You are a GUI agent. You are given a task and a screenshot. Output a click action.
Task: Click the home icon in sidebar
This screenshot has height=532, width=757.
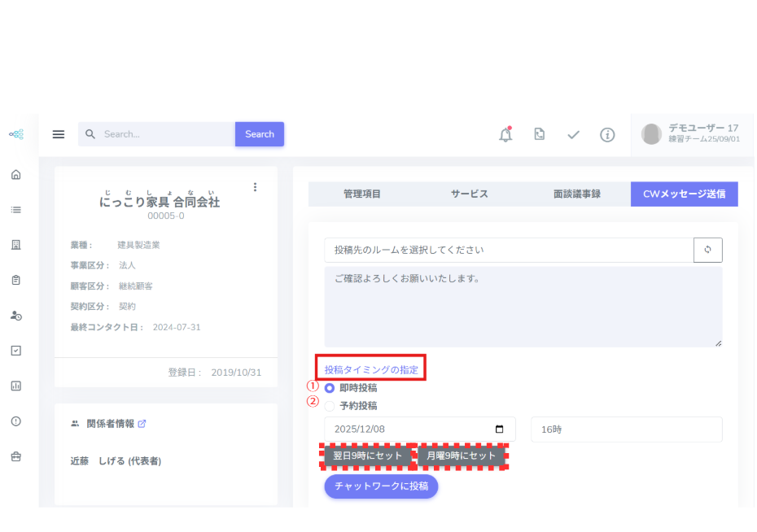tap(15, 174)
